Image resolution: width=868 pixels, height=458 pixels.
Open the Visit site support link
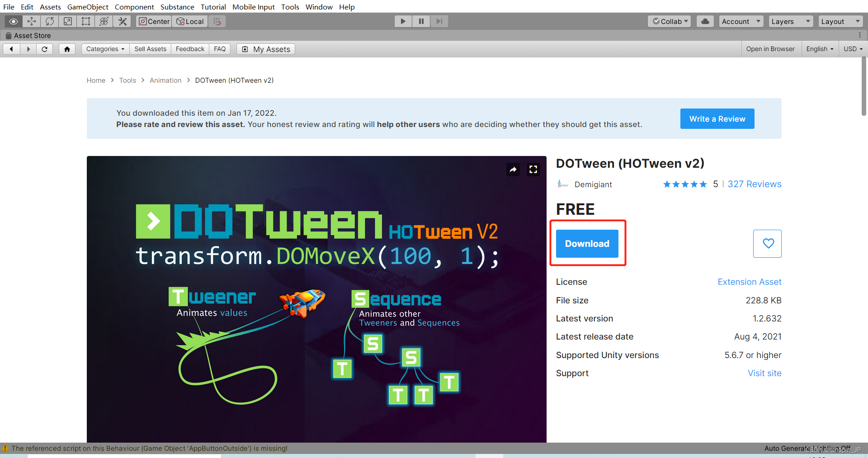[764, 373]
